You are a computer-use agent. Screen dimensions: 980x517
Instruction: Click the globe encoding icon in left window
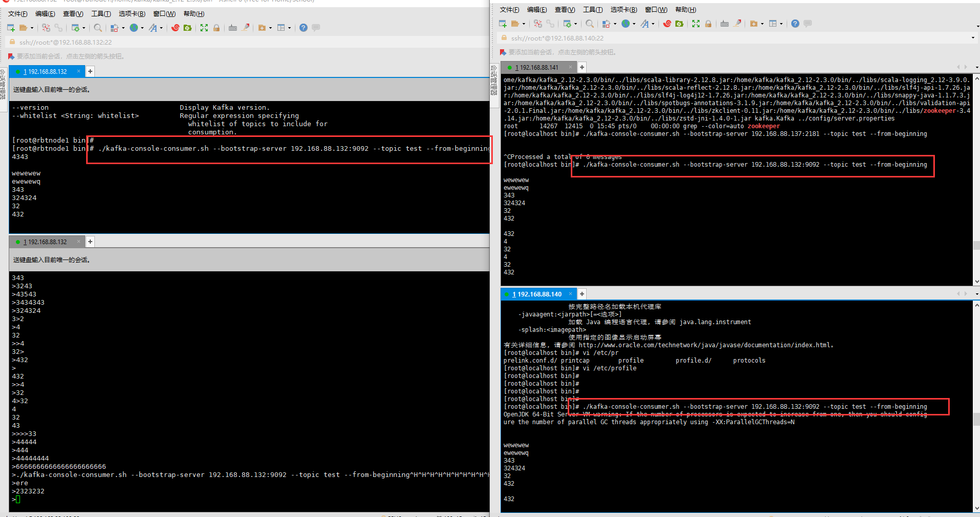coord(134,28)
